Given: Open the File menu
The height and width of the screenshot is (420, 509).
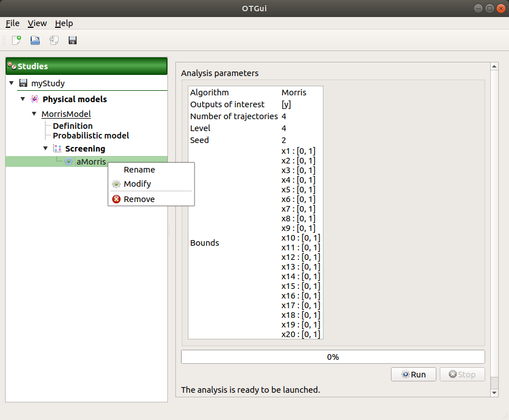Looking at the screenshot, I should [12, 23].
